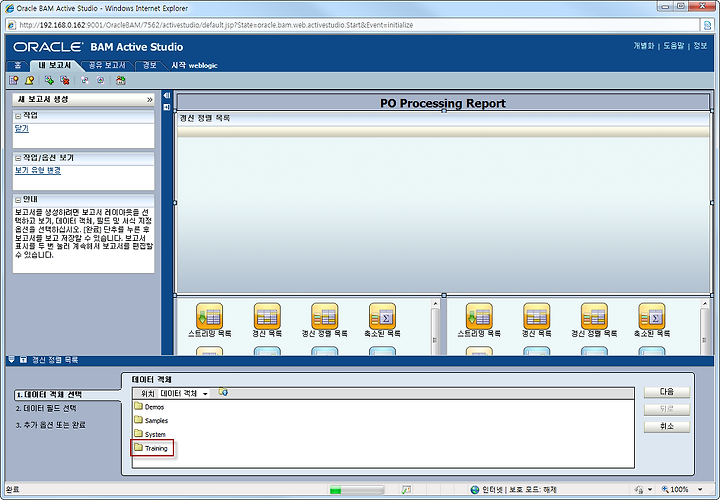The height and width of the screenshot is (500, 720).
Task: Open the 홈 tab
Action: point(17,65)
